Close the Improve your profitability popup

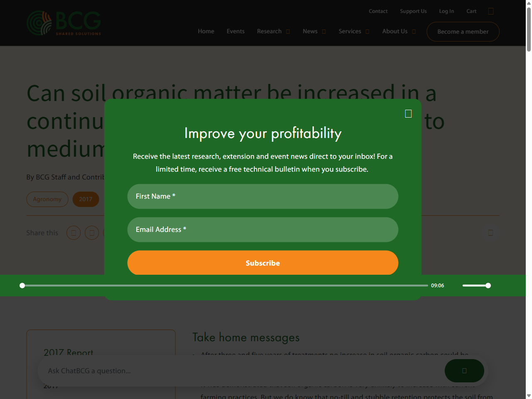(x=408, y=113)
